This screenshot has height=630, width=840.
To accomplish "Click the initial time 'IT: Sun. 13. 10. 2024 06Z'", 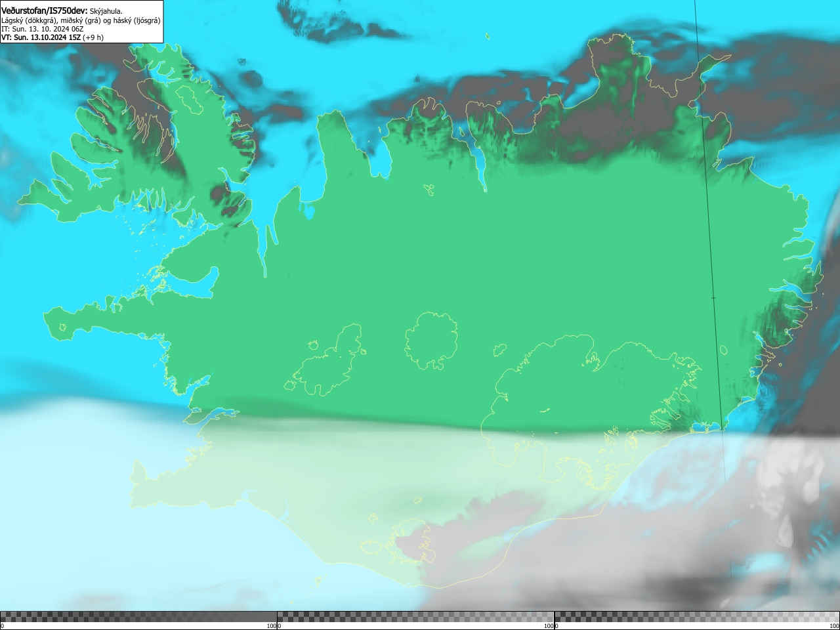I will (x=43, y=29).
